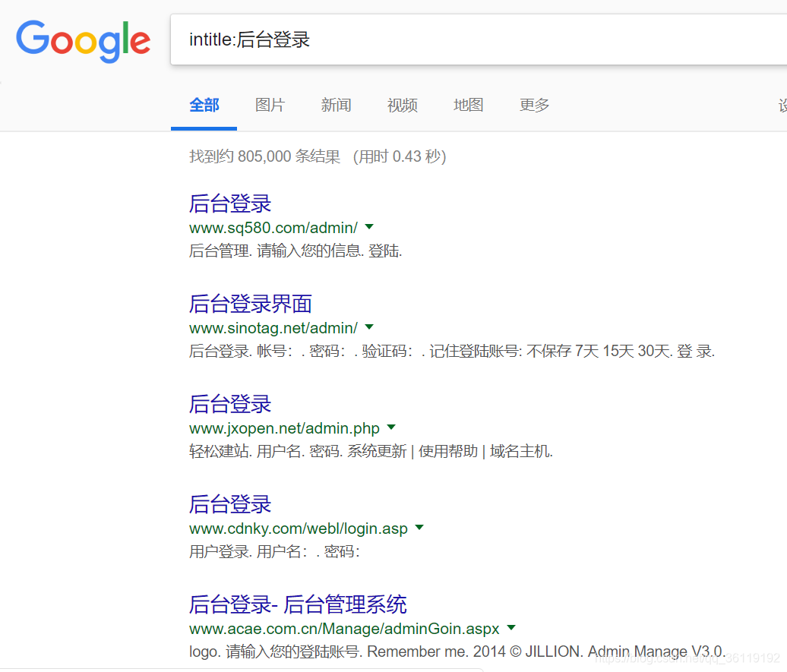
Task: Open the 新闻 tab
Action: (x=337, y=106)
